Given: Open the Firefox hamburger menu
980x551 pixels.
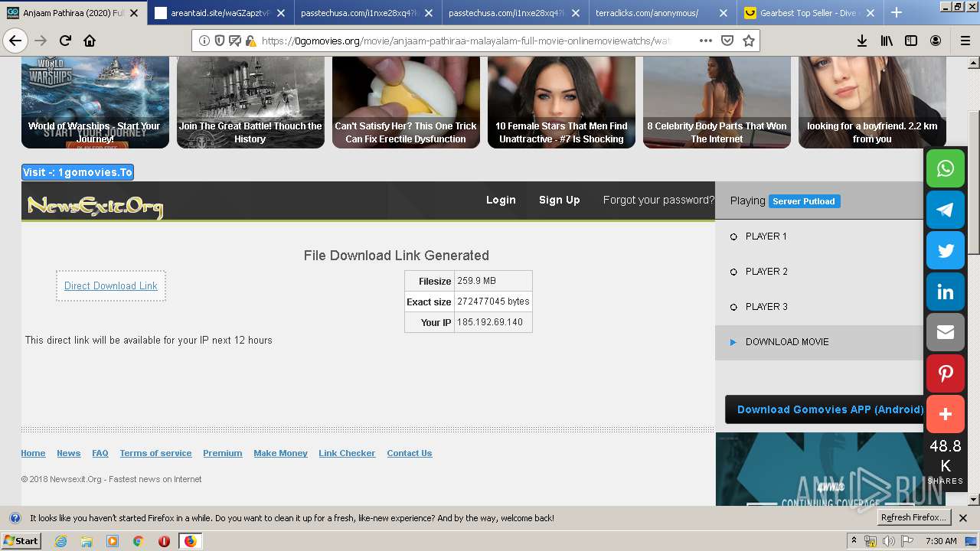Looking at the screenshot, I should [x=965, y=41].
